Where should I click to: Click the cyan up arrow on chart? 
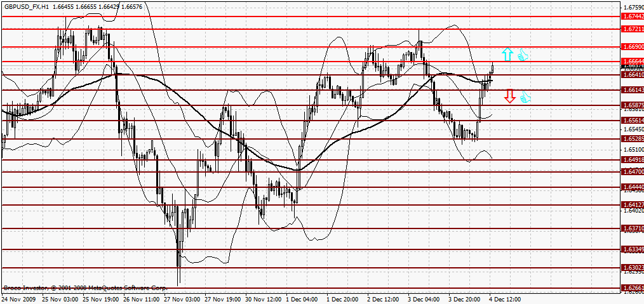pos(507,55)
